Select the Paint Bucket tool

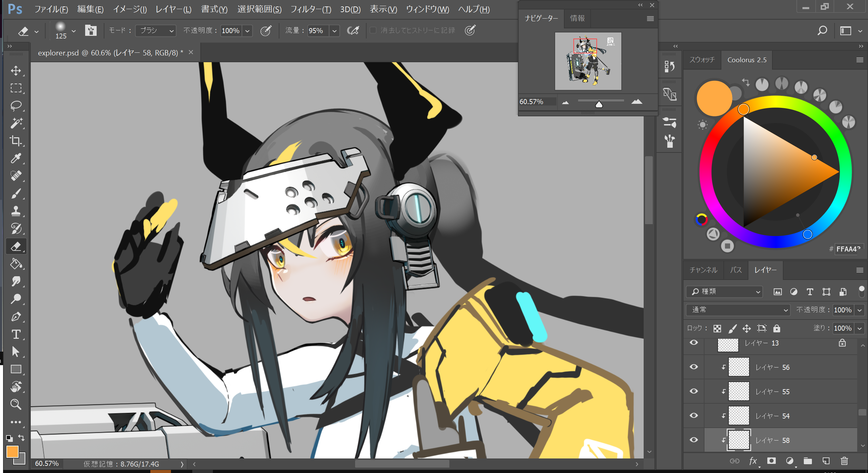[16, 264]
